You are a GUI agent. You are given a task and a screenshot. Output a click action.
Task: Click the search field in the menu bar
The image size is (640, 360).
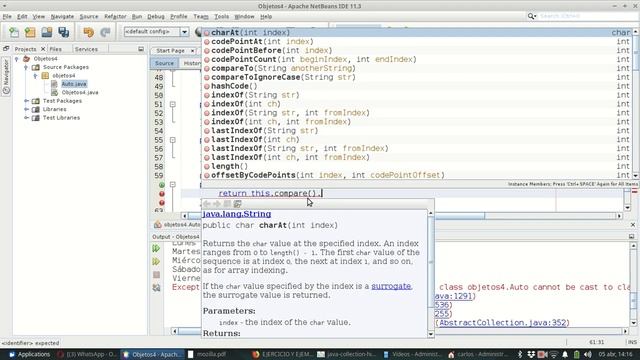click(x=588, y=16)
